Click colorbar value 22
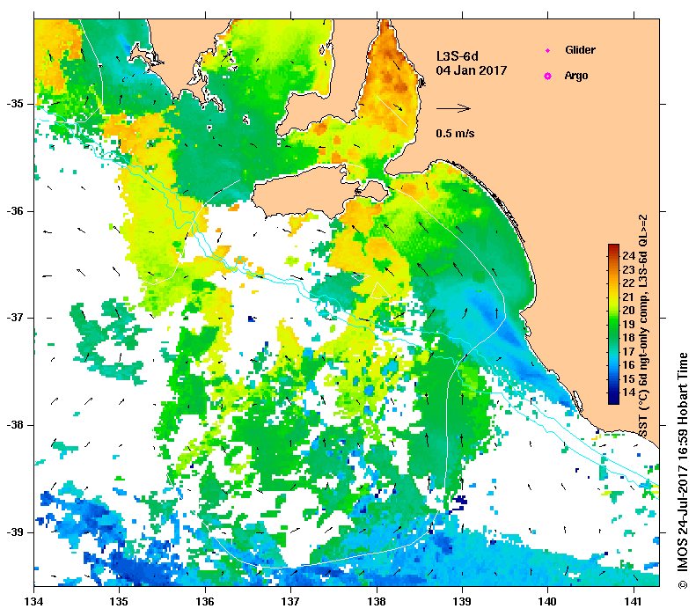The image size is (696, 616). [628, 282]
